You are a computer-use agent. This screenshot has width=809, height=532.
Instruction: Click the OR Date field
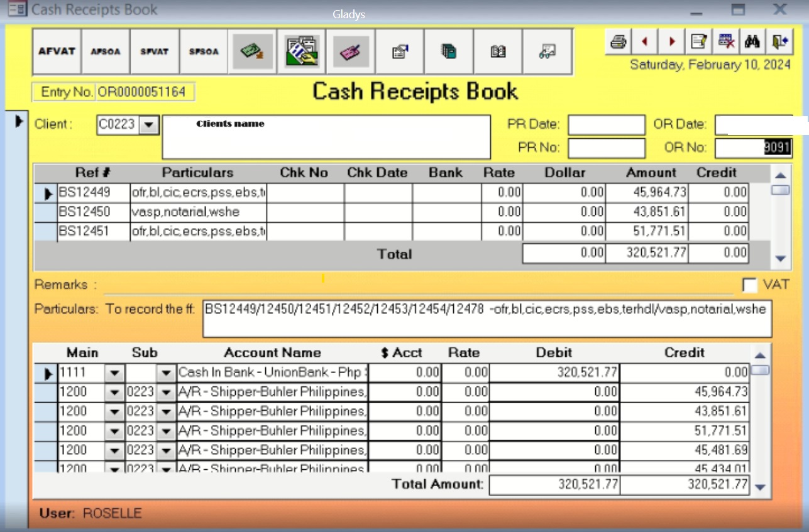click(x=754, y=124)
